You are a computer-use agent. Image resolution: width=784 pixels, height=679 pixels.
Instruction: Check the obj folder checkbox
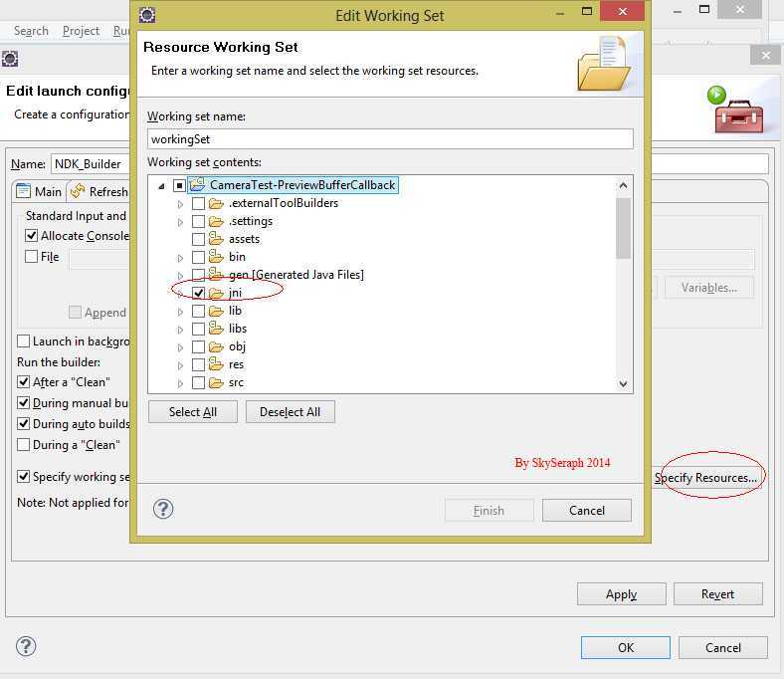coord(199,347)
